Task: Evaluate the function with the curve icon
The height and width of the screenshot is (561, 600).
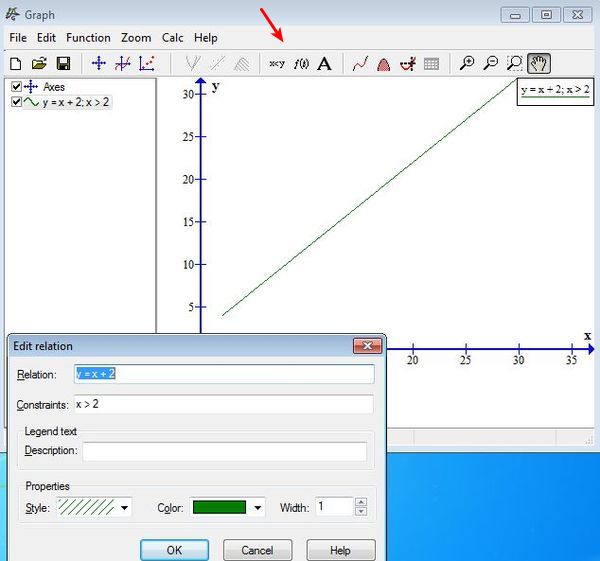Action: 360,64
